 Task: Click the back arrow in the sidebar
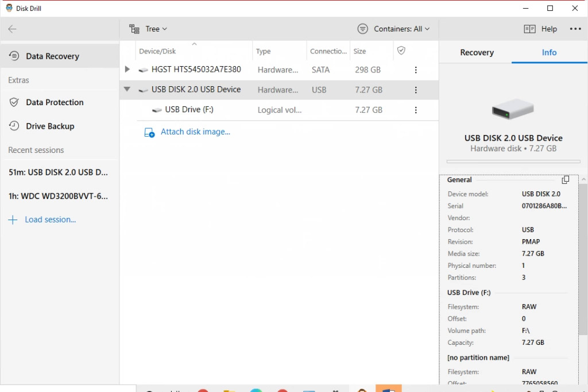13,29
